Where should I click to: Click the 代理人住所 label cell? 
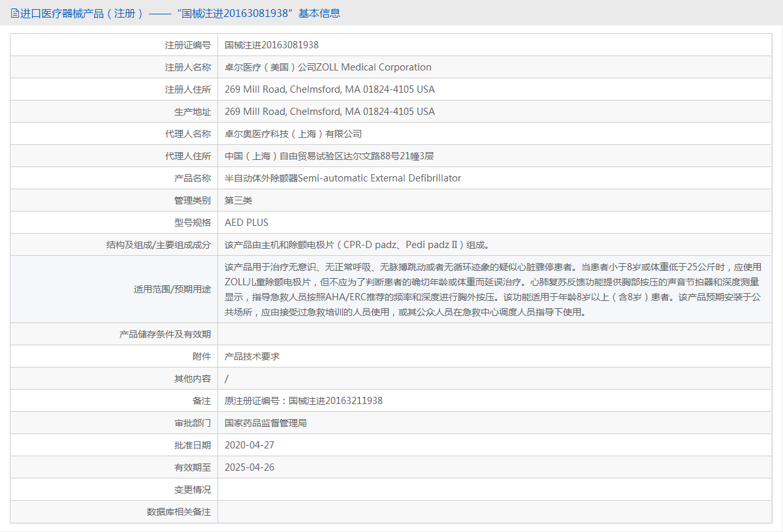pos(114,156)
